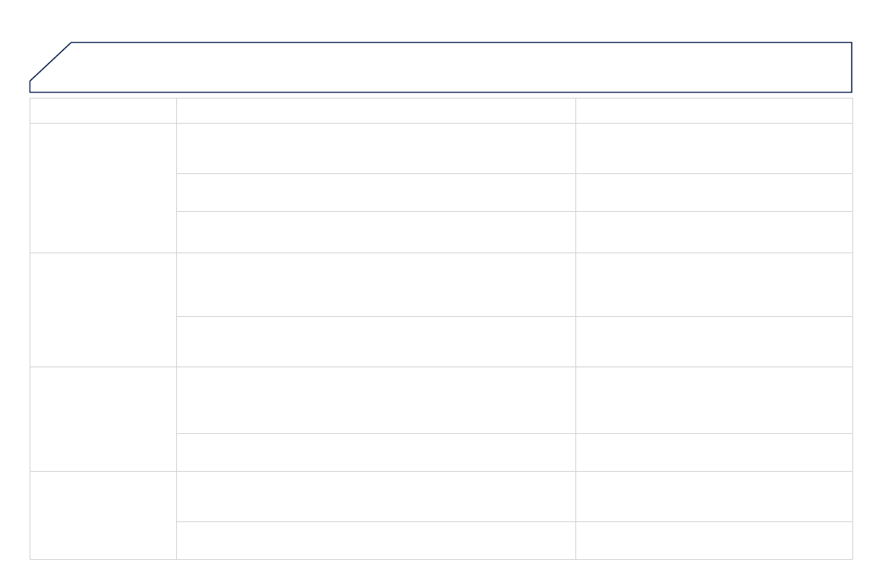Click the right cell of the first body row

pos(714,148)
